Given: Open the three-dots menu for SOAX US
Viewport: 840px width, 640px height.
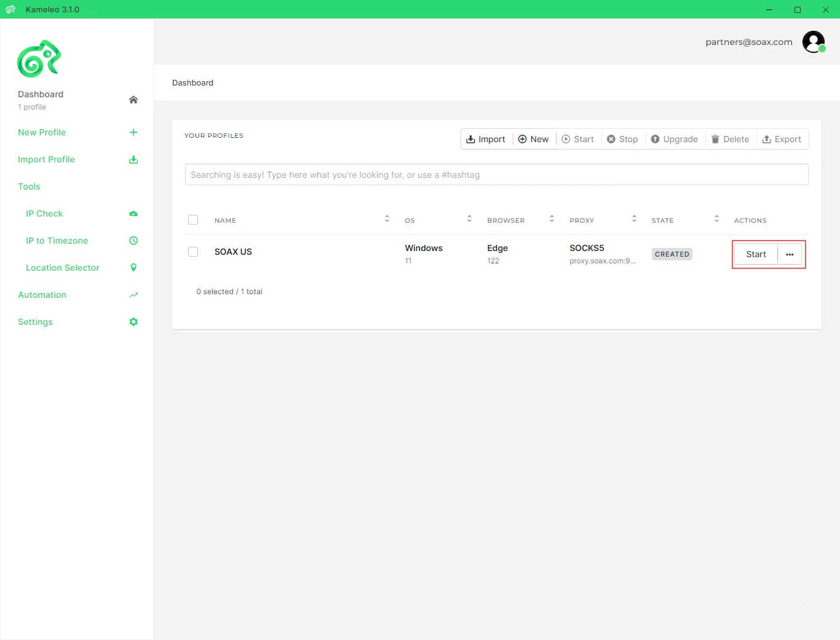Looking at the screenshot, I should point(790,254).
